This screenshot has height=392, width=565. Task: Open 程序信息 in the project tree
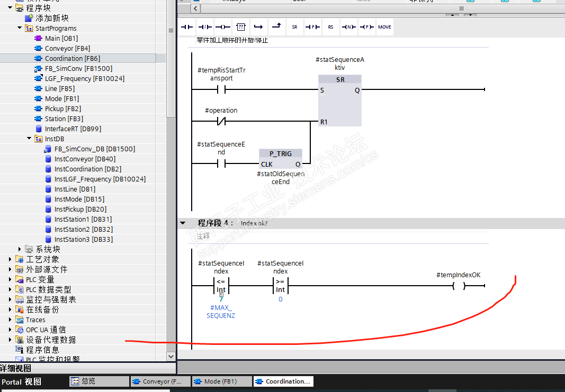pos(42,350)
